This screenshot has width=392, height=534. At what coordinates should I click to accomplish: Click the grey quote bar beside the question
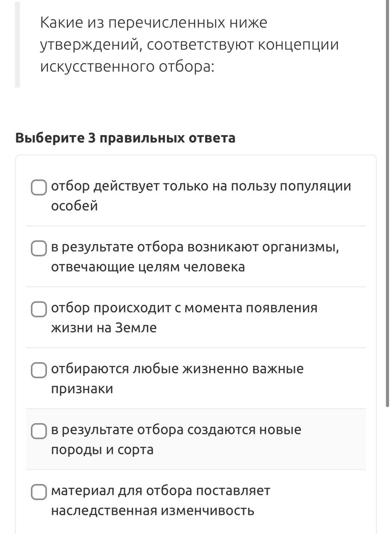(18, 44)
